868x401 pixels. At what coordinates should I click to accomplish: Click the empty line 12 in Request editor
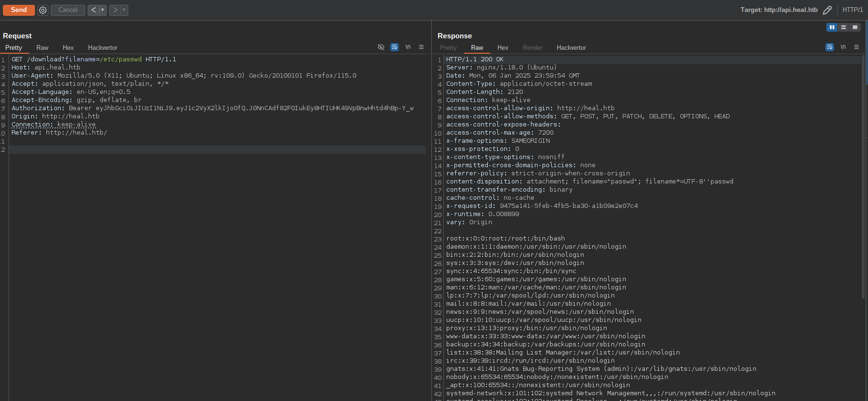[x=217, y=149]
